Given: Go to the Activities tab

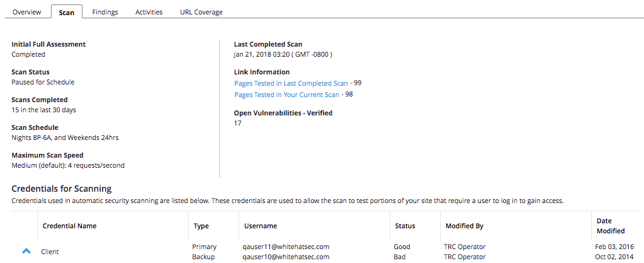Looking at the screenshot, I should [x=149, y=12].
